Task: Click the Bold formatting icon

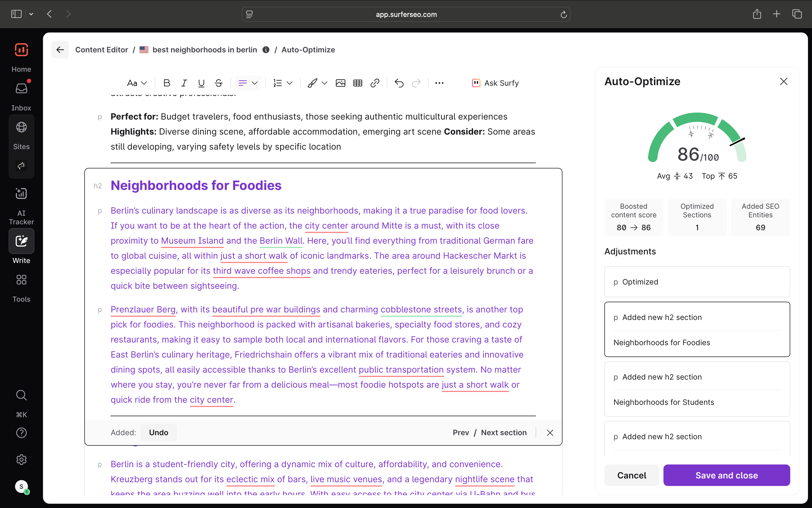Action: [x=167, y=83]
